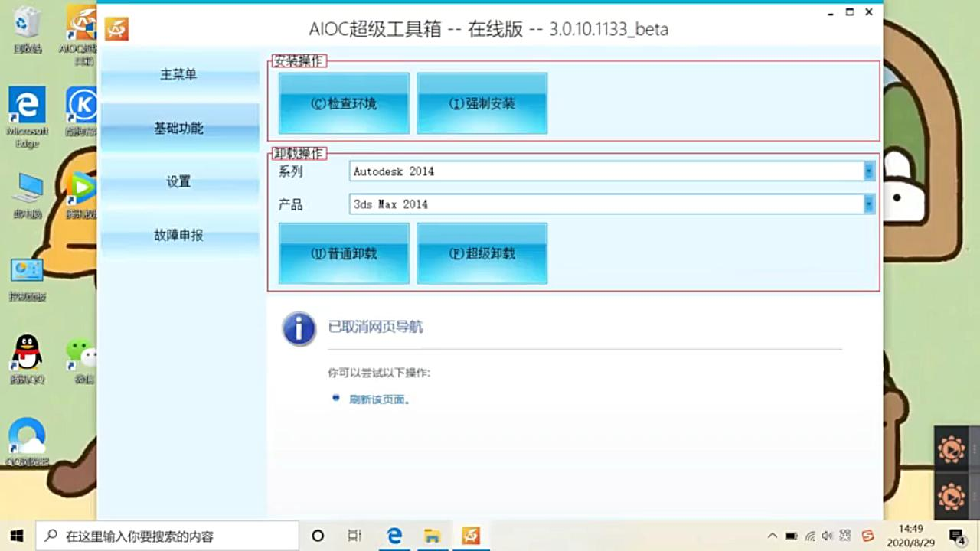Open the volume speaker tray icon
980x551 pixels.
pos(827,536)
